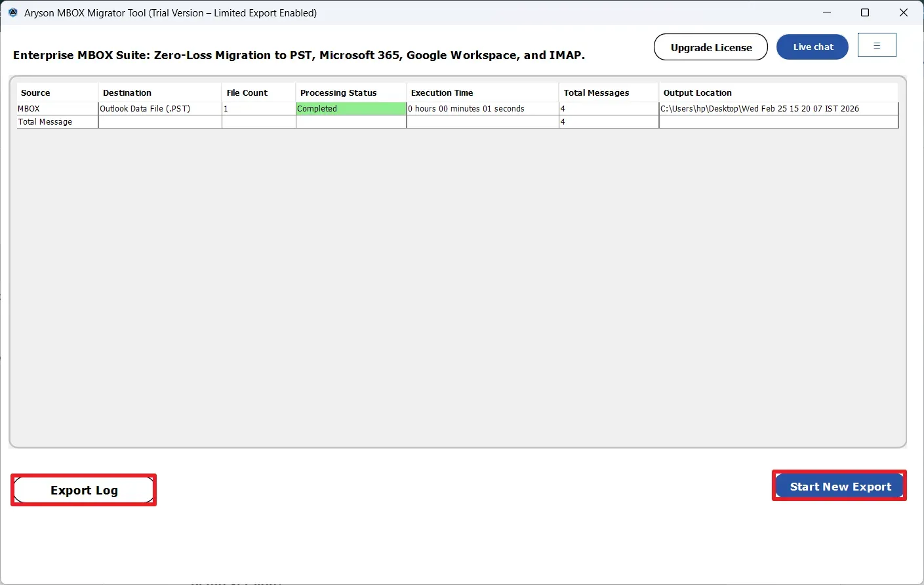Start a new export

pyautogui.click(x=840, y=486)
